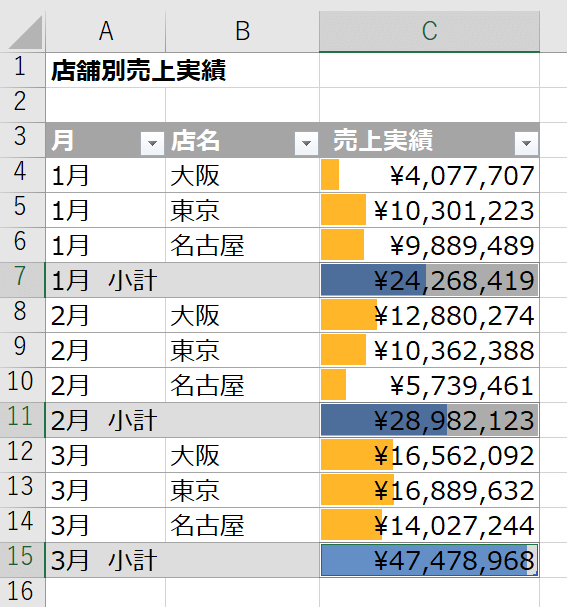The image size is (567, 607).
Task: Open the 売上実績 column filter dropdown
Action: [526, 144]
